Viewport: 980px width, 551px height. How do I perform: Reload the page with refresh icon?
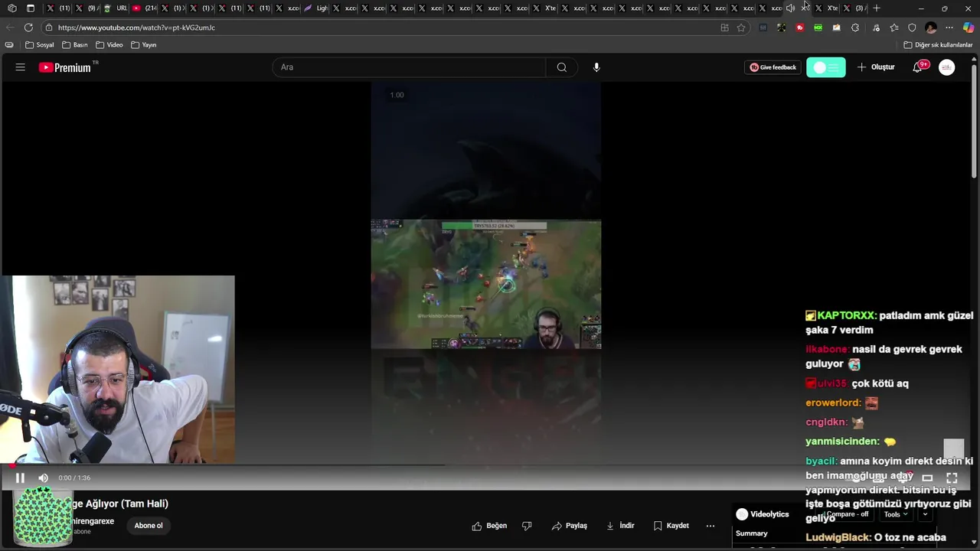[x=28, y=28]
